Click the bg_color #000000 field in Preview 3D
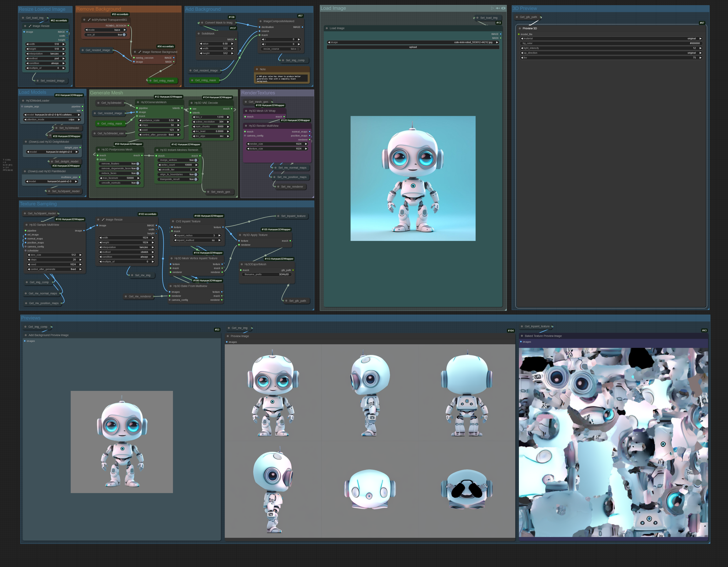The image size is (728, 567). click(611, 43)
